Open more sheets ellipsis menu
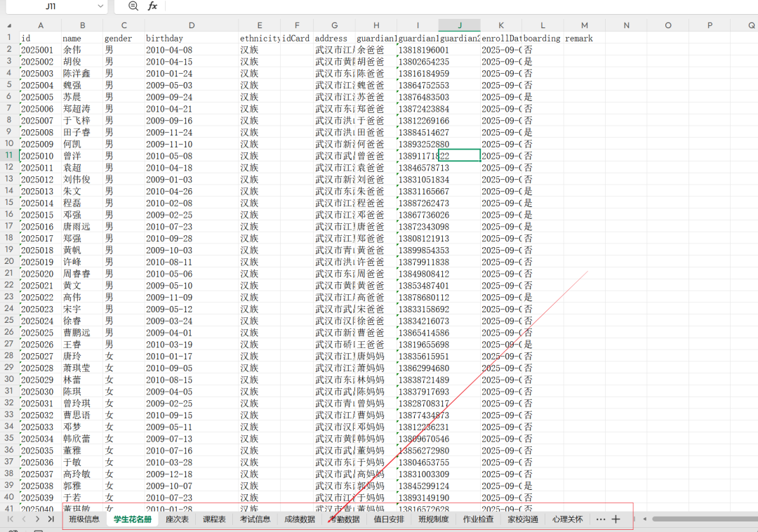The image size is (758, 532). (600, 519)
